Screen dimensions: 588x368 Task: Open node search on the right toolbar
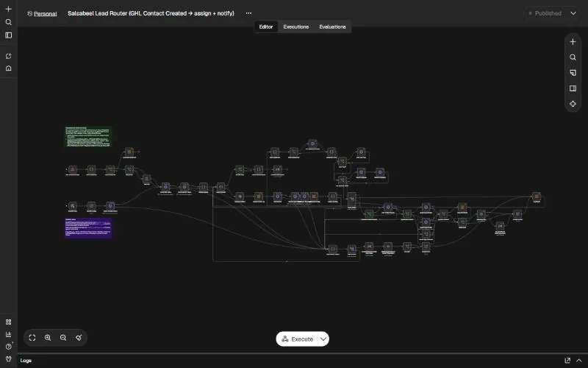pyautogui.click(x=573, y=57)
